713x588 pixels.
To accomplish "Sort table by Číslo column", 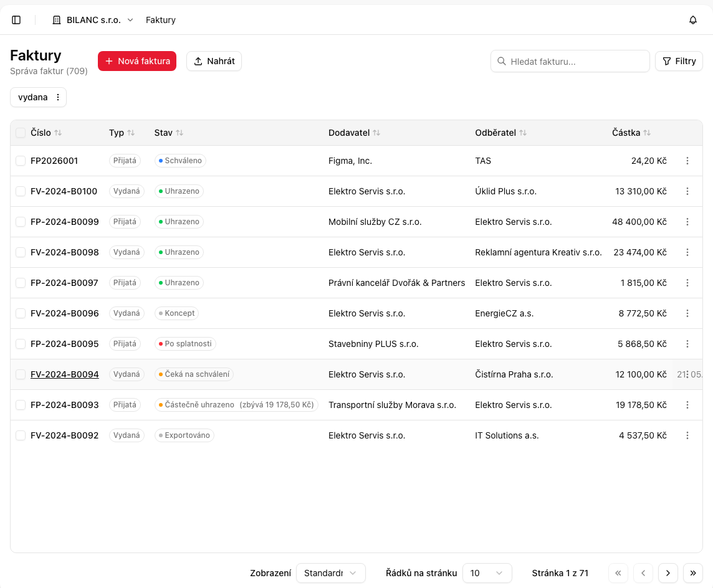I will pos(46,133).
